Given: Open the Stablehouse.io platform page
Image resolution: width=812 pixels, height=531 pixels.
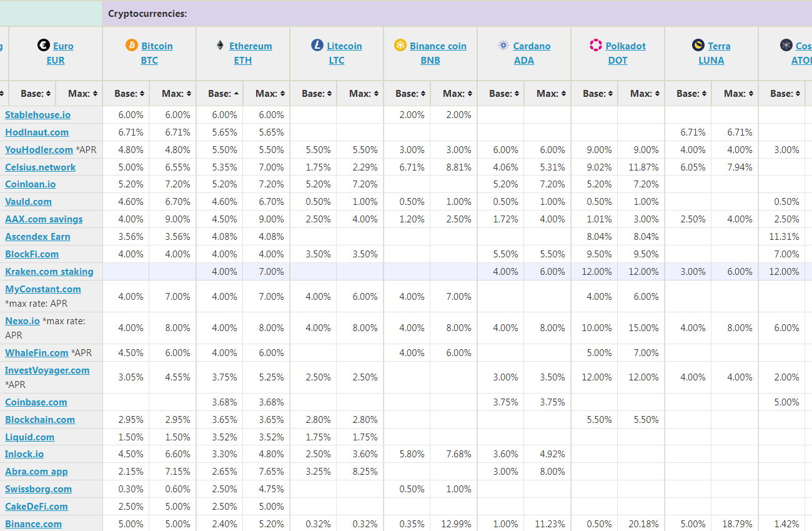Looking at the screenshot, I should click(37, 114).
